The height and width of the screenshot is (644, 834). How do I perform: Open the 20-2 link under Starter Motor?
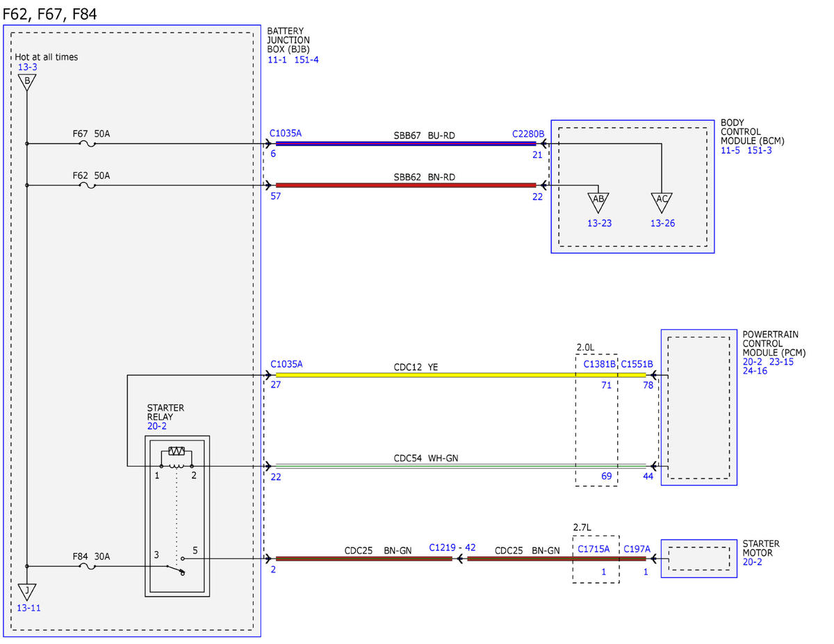coord(753,562)
